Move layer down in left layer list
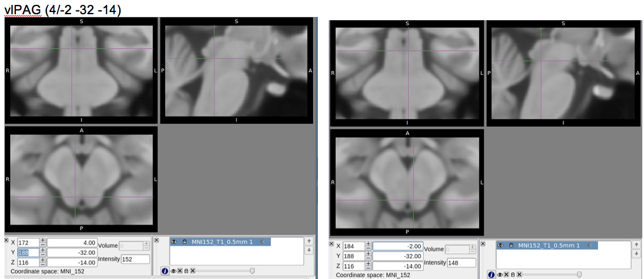The image size is (644, 279). click(309, 250)
